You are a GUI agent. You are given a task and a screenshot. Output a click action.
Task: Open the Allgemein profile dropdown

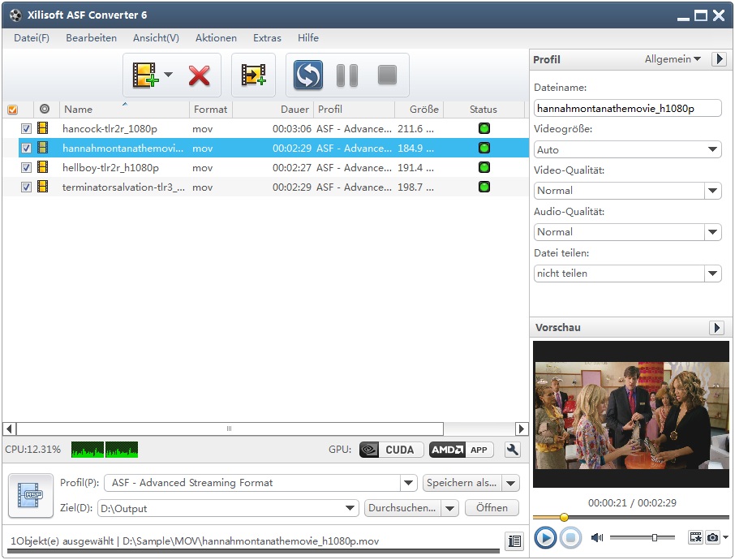(673, 59)
